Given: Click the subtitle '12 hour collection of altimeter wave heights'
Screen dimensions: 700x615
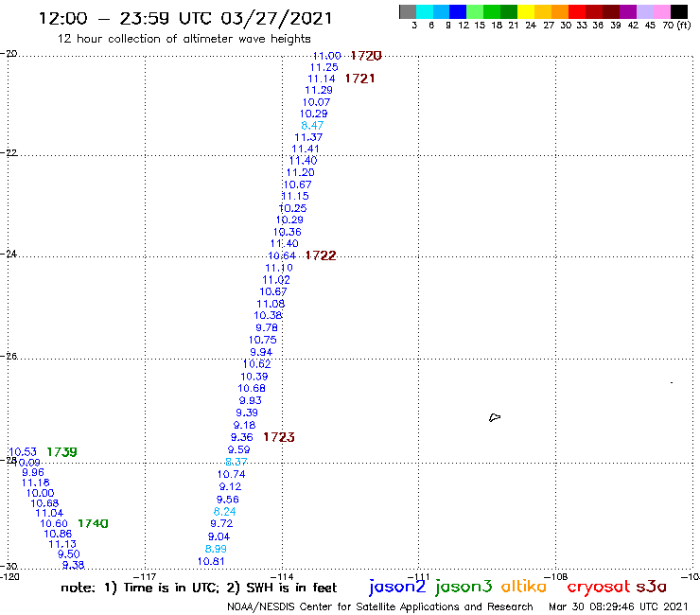Looking at the screenshot, I should [x=184, y=39].
